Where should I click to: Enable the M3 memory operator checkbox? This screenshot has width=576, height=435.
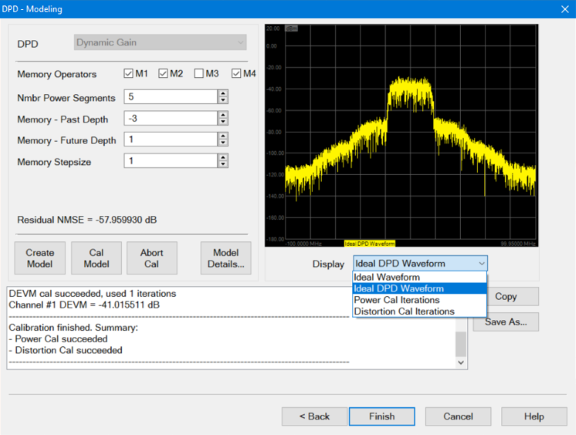(199, 73)
